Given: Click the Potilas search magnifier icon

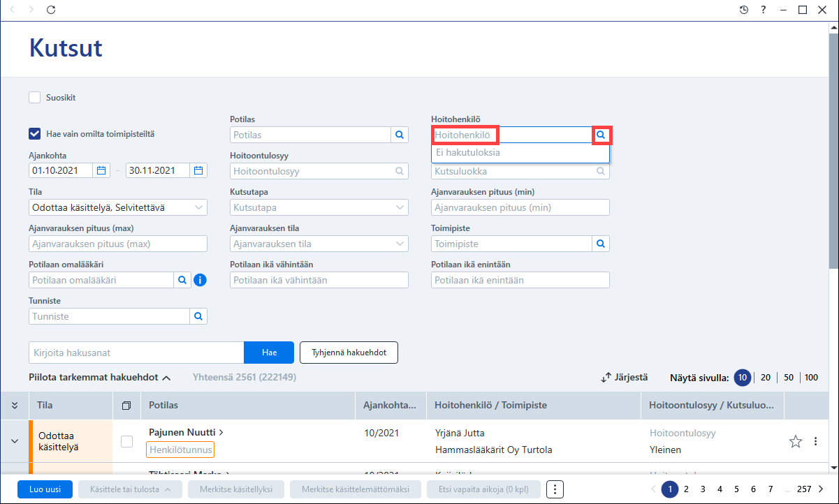Looking at the screenshot, I should point(400,135).
